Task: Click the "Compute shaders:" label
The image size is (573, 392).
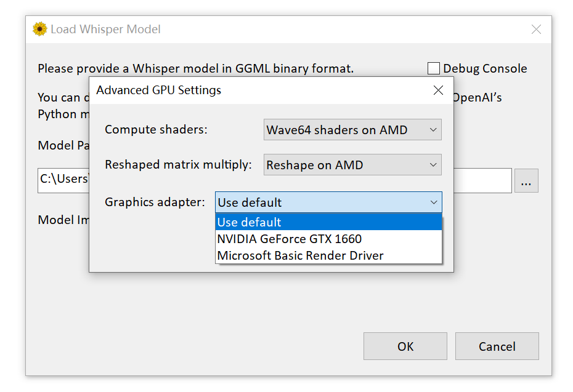Action: [x=156, y=130]
